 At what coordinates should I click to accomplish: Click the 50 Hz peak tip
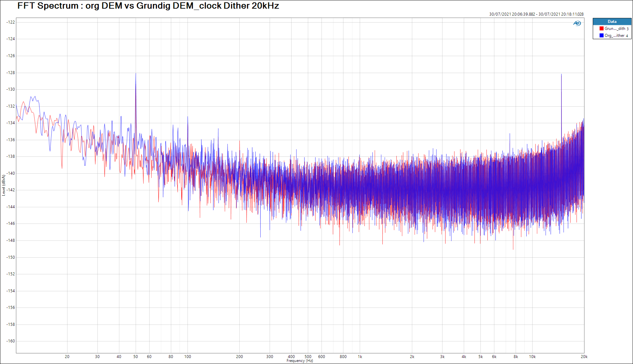[136, 74]
